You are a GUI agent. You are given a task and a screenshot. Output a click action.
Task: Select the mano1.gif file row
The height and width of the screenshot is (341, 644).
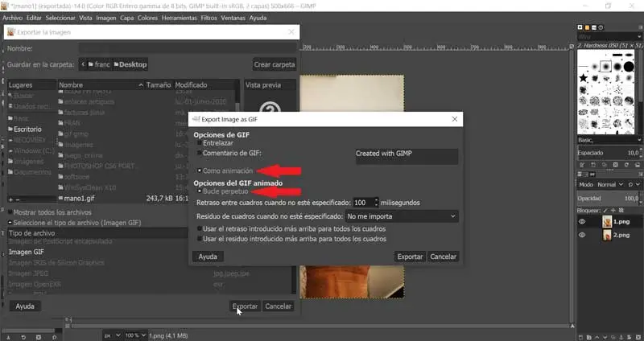[x=123, y=198]
